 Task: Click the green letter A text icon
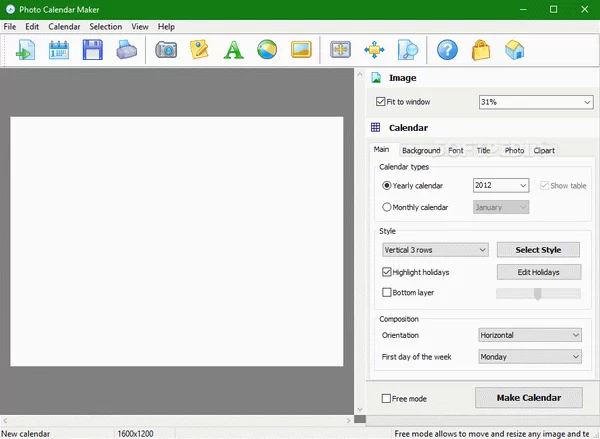click(233, 50)
